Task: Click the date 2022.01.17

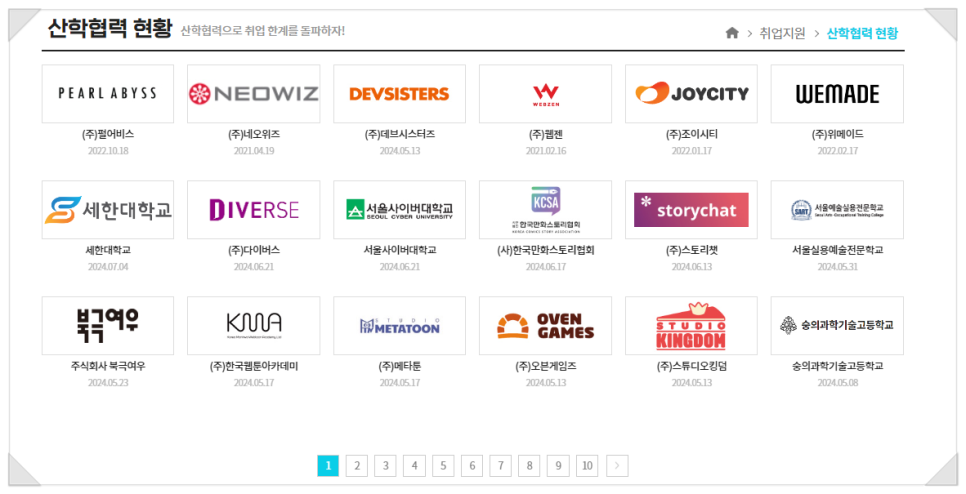Action: coord(691,151)
